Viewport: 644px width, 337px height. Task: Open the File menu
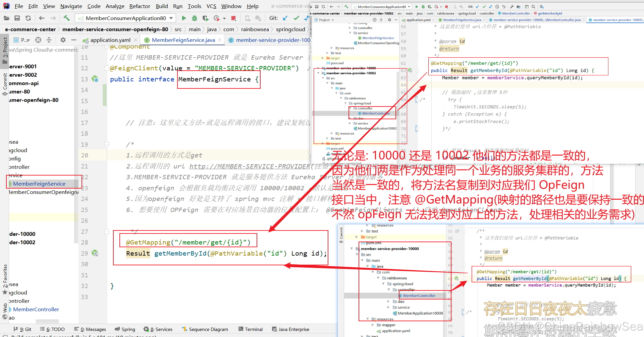click(19, 6)
